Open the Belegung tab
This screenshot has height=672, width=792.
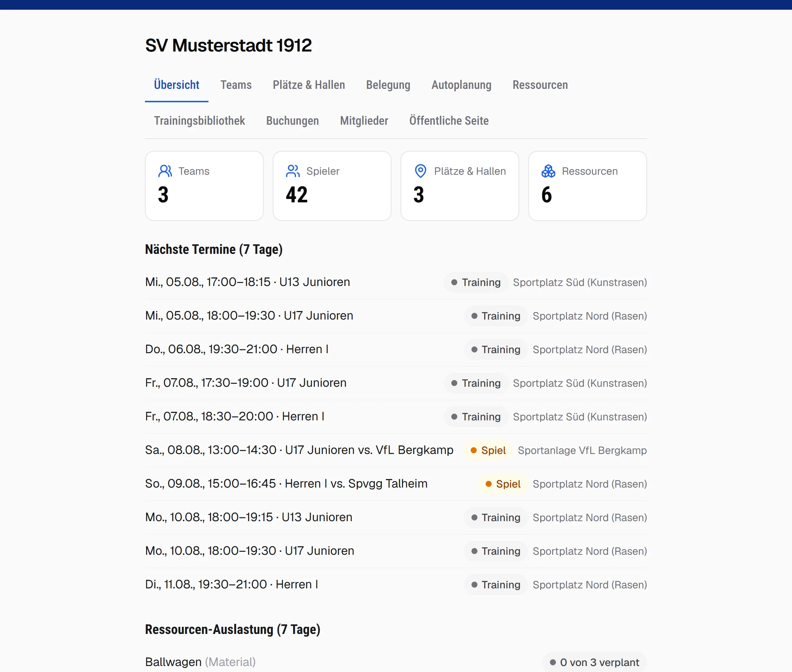388,85
